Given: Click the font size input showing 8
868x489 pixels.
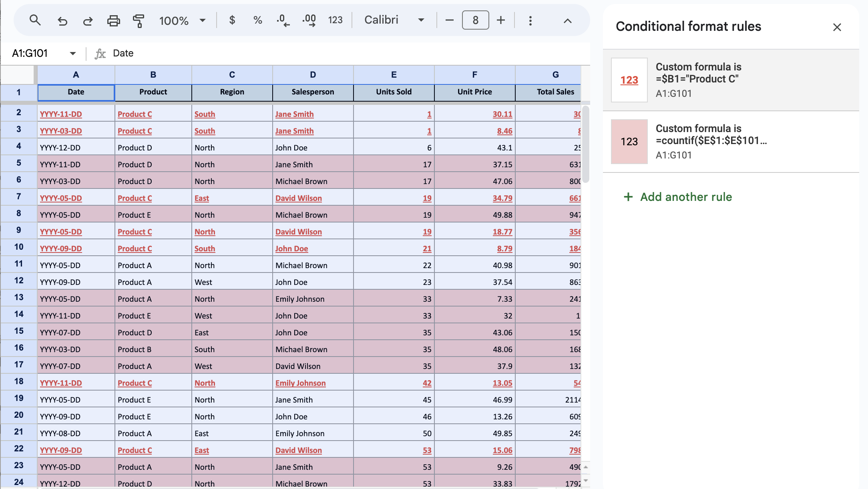Looking at the screenshot, I should coord(475,20).
